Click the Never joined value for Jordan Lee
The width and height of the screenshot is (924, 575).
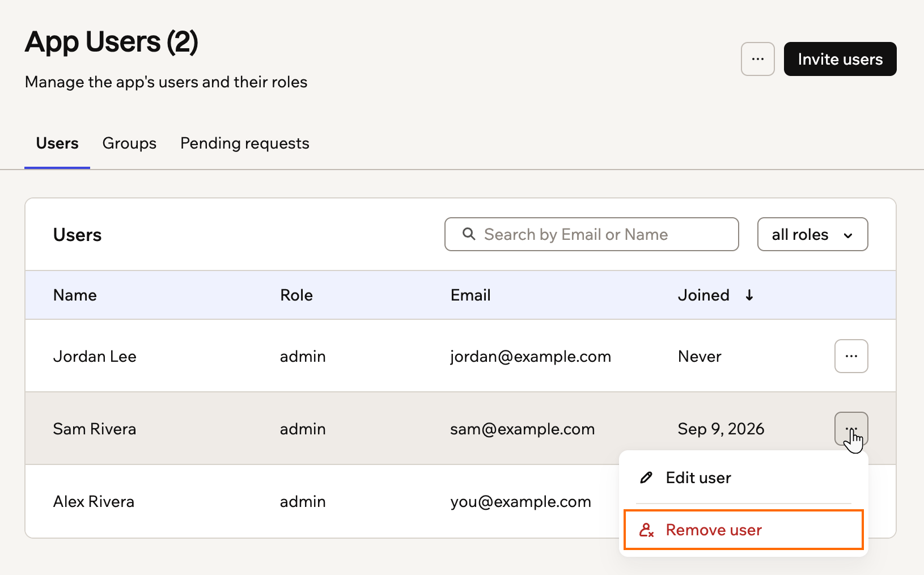point(700,356)
